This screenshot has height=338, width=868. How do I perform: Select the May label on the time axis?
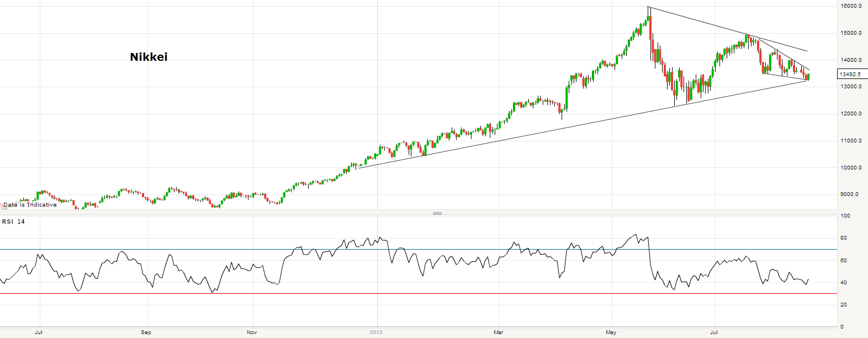click(x=611, y=332)
